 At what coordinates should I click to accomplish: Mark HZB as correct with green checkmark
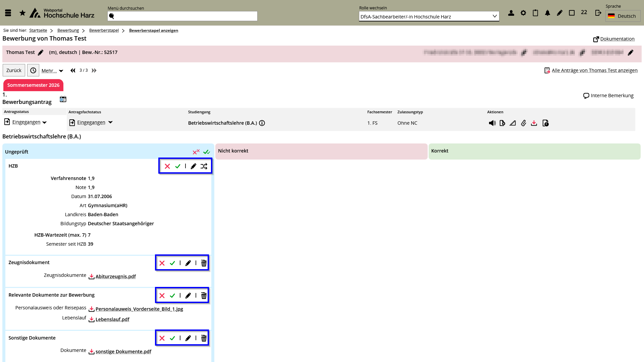178,166
